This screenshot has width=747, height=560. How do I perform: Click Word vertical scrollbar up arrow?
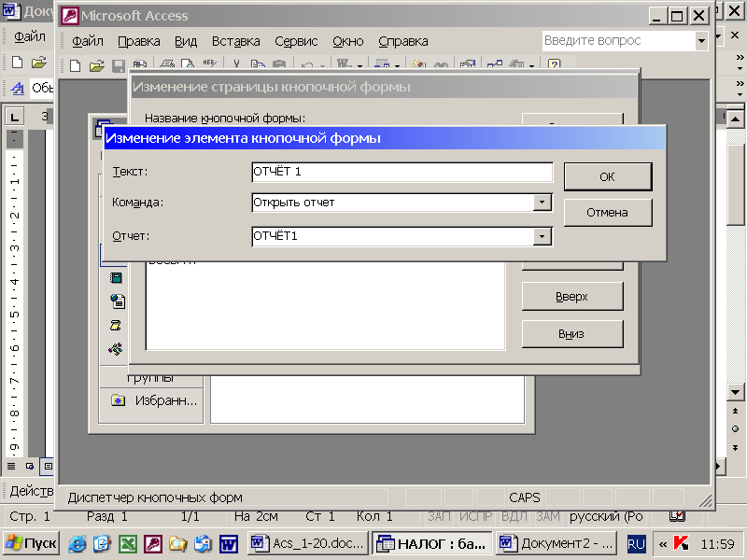coord(735,119)
